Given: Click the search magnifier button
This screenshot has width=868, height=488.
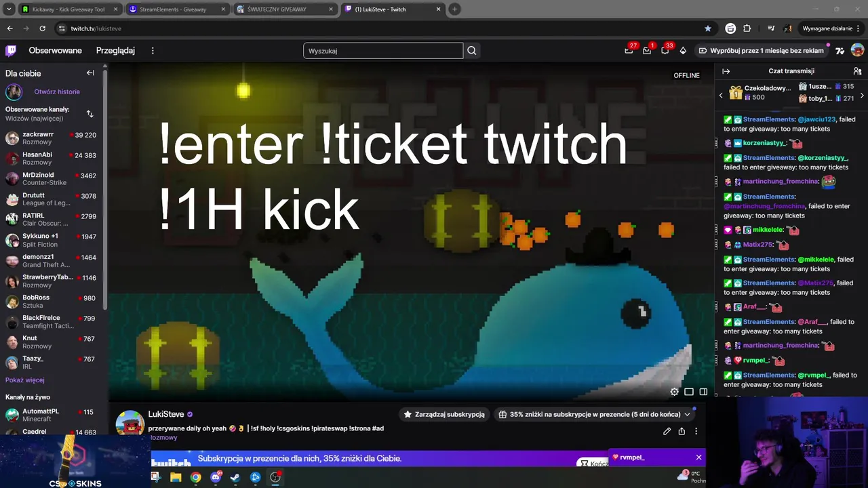Looking at the screenshot, I should 472,50.
